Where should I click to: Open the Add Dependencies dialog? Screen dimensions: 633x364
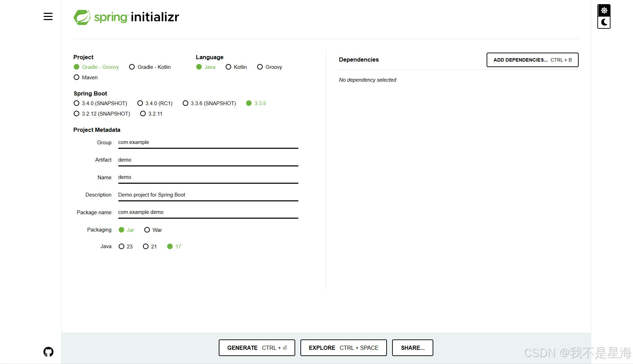[x=532, y=60]
